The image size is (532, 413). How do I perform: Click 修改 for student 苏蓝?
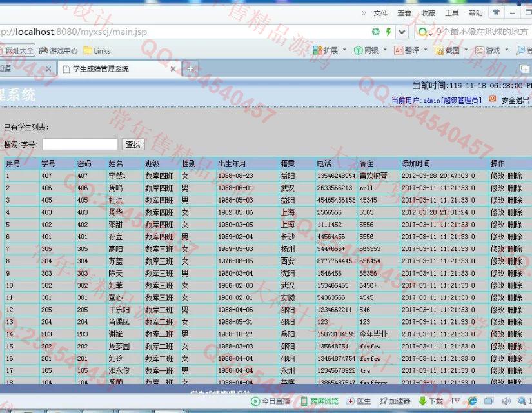(x=497, y=261)
